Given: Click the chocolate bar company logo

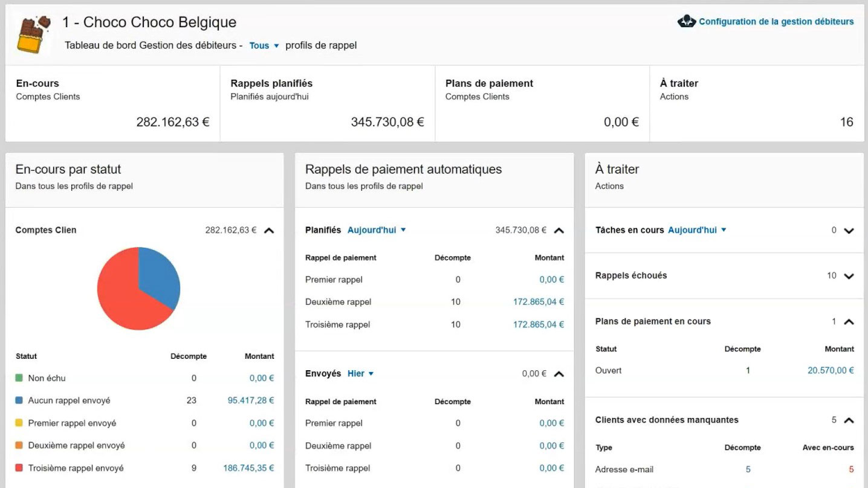Looking at the screenshot, I should click(x=33, y=34).
